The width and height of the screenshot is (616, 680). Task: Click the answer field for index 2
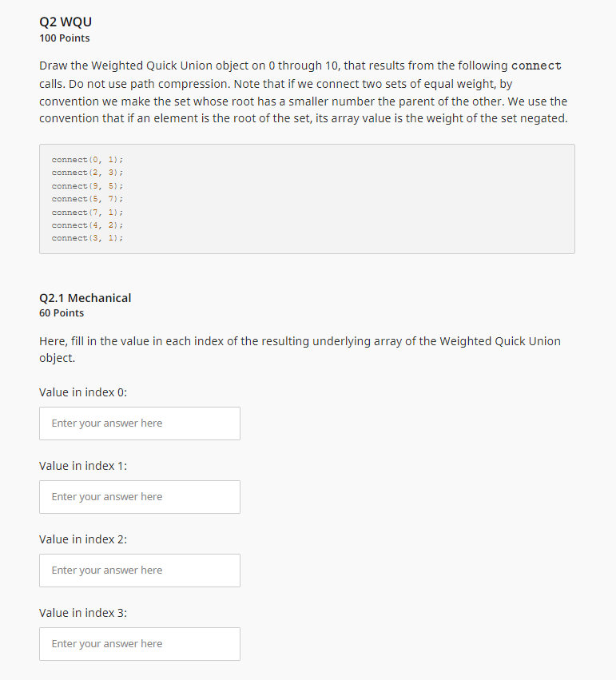tap(139, 570)
